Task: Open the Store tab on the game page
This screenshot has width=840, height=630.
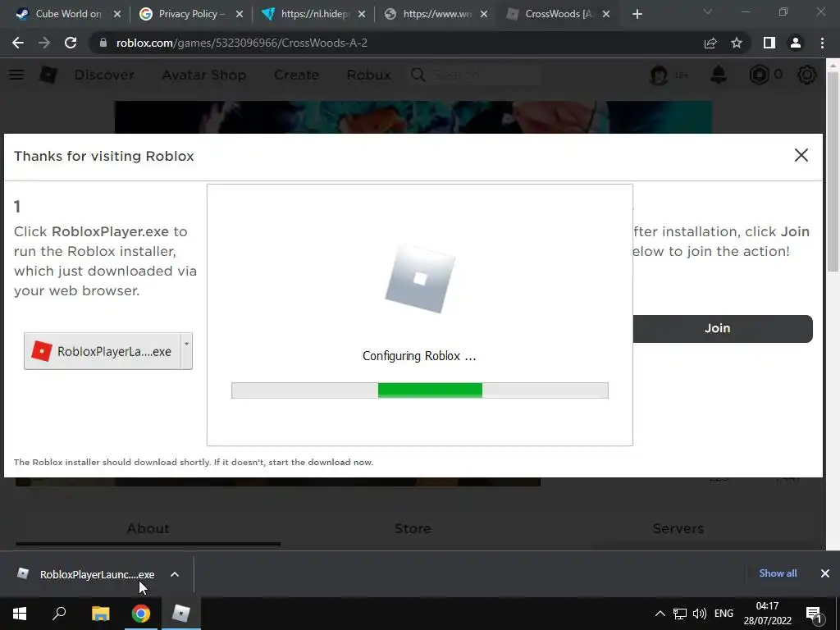Action: tap(413, 529)
